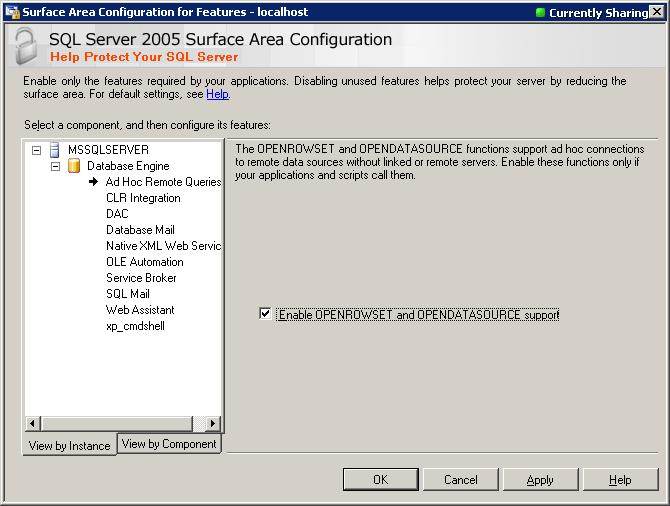
Task: Click the Database Engine cylinder icon
Action: click(x=74, y=166)
